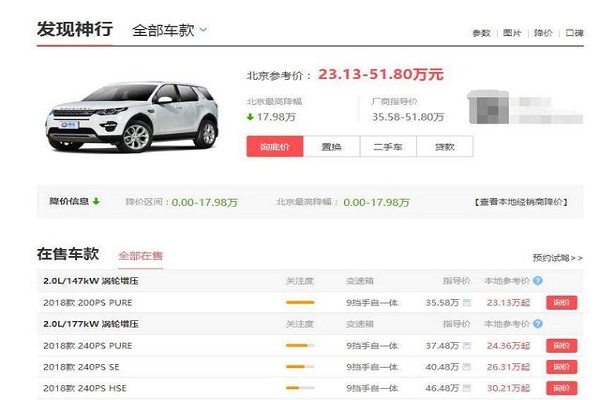Click 询价 button for 200PS PURE
This screenshot has height=400, width=600.
point(561,302)
